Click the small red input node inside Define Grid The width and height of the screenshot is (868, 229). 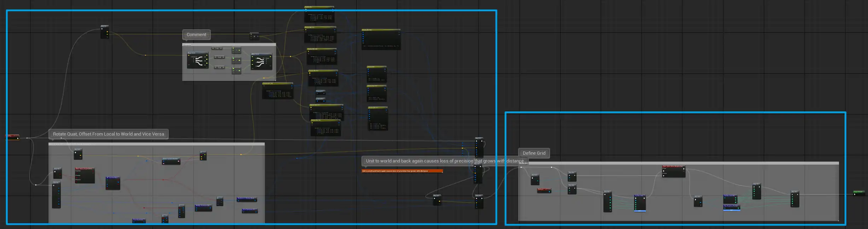click(544, 190)
